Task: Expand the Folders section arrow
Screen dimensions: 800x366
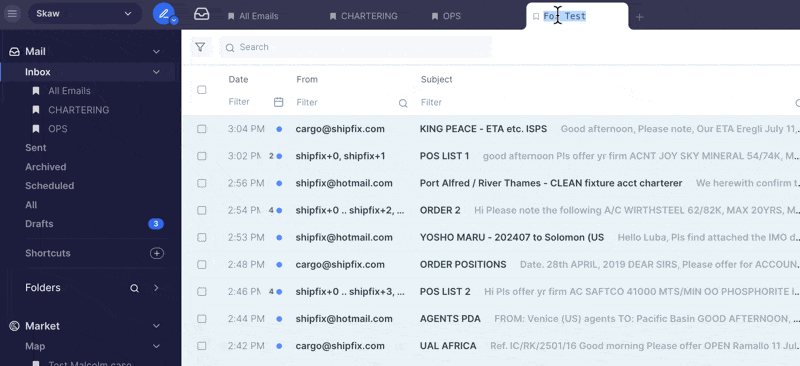Action: (x=156, y=288)
